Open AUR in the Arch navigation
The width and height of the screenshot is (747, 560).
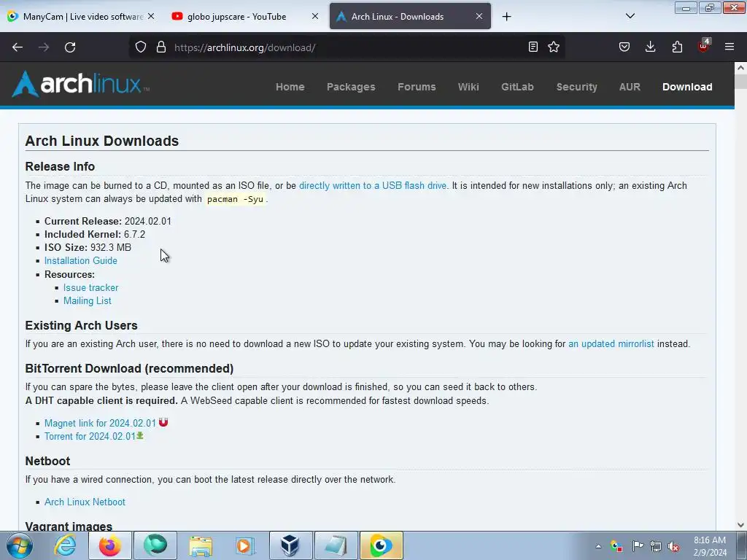coord(630,87)
